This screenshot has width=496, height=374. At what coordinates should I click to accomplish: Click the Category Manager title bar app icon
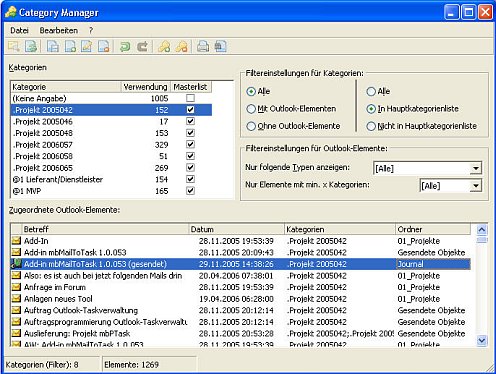pos(11,13)
